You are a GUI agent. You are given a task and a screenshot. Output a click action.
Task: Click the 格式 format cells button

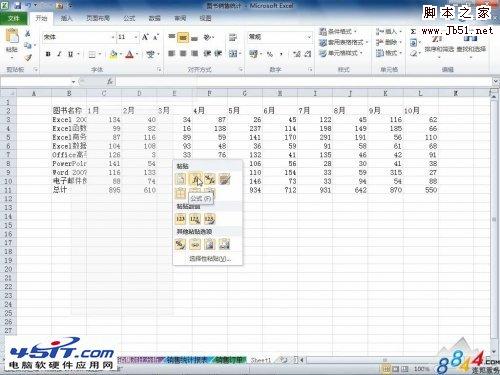click(389, 53)
